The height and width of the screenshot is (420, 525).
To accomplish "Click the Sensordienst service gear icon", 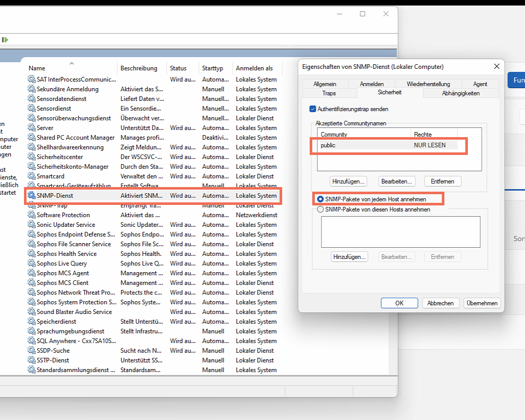I will tap(32, 109).
